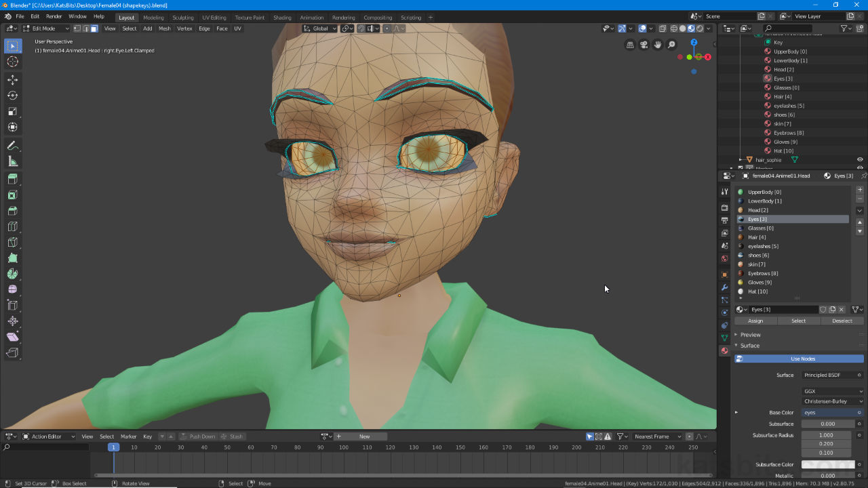868x488 pixels.
Task: Click the Assign material button
Action: coord(755,321)
